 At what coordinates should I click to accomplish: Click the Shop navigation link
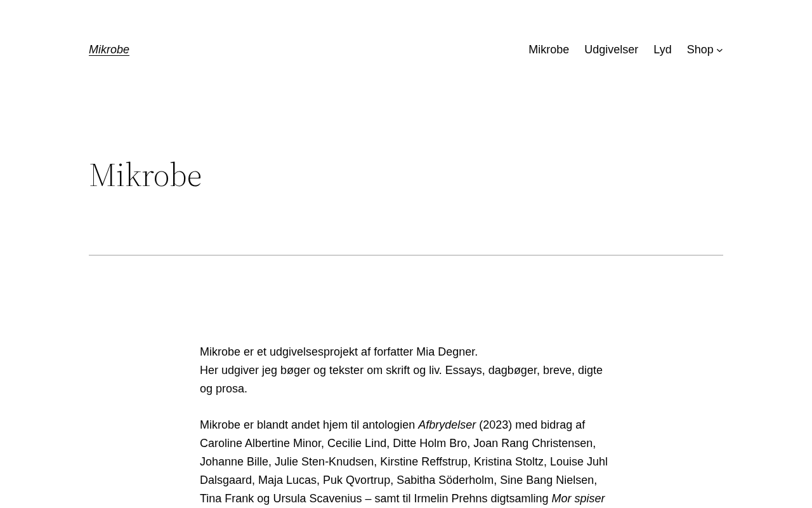[x=700, y=50]
